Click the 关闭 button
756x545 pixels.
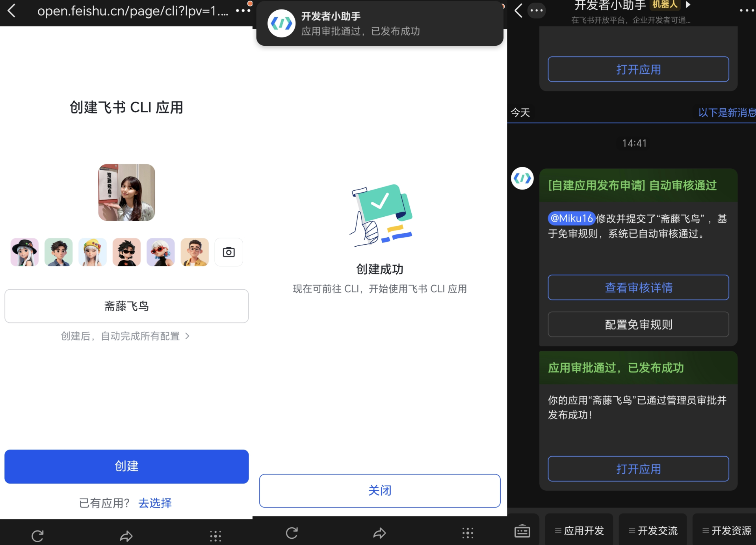[380, 491]
